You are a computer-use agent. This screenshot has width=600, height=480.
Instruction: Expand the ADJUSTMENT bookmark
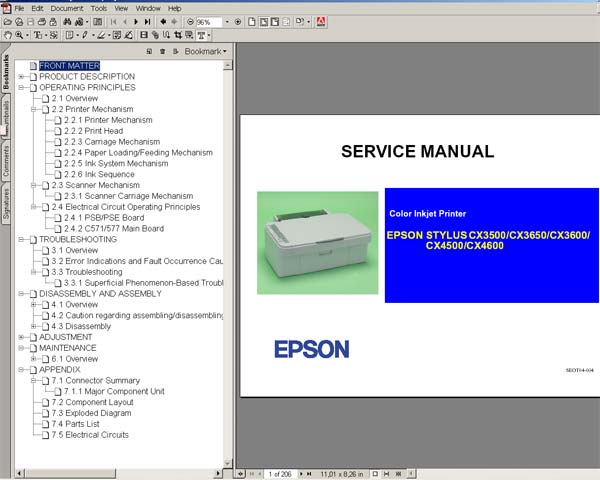(x=21, y=337)
